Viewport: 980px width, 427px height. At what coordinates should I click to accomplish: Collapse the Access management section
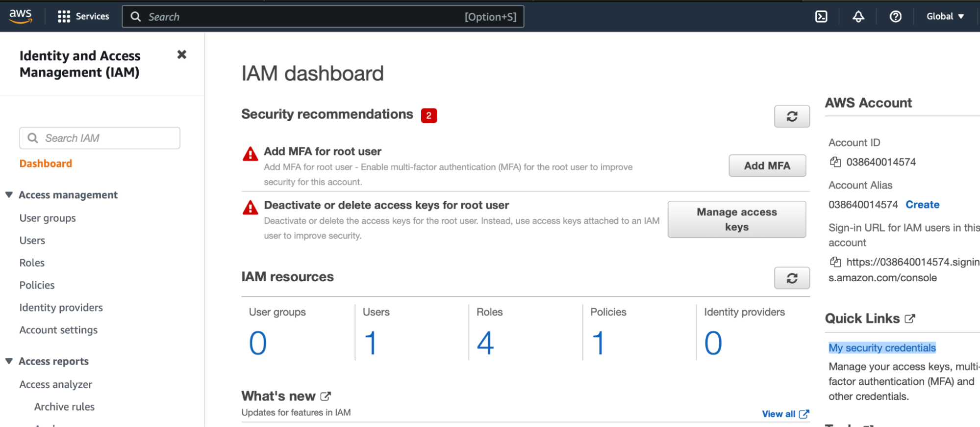click(9, 195)
